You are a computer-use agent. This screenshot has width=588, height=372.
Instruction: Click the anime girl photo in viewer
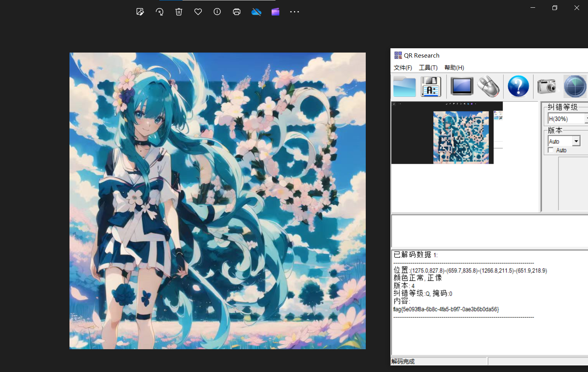pos(218,201)
